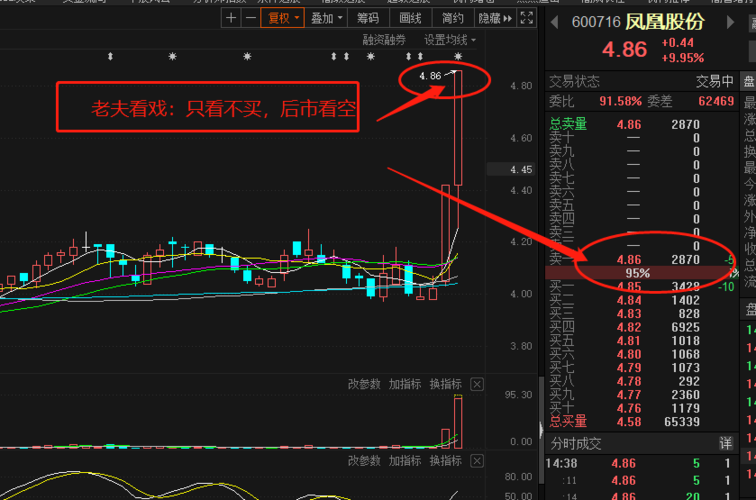This screenshot has width=756, height=500.
Task: Click the 隐藏 panel toggle
Action: (495, 18)
